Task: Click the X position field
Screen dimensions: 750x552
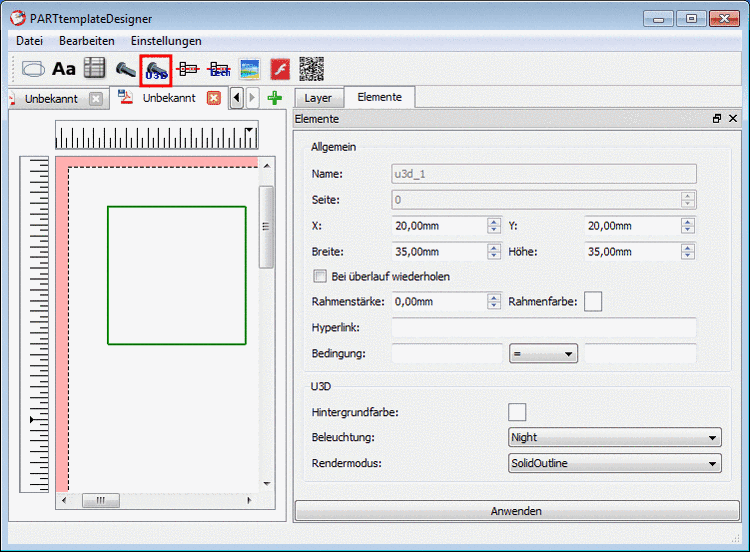Action: pyautogui.click(x=440, y=226)
